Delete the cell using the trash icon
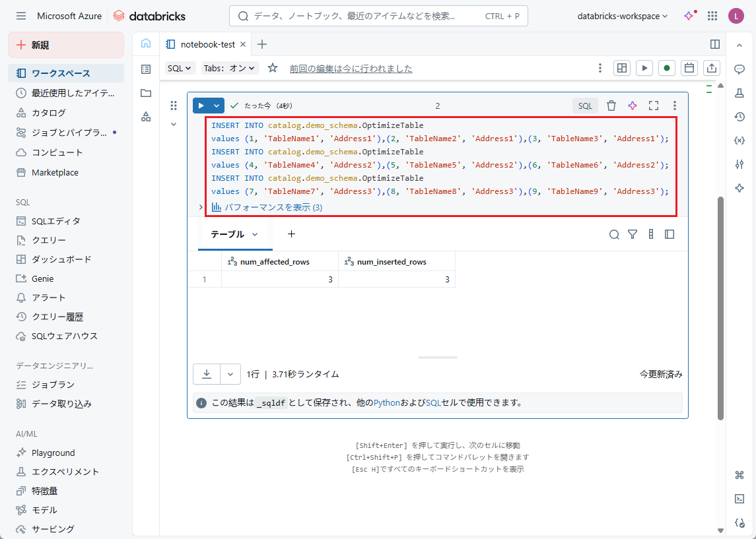756x539 pixels. 611,106
